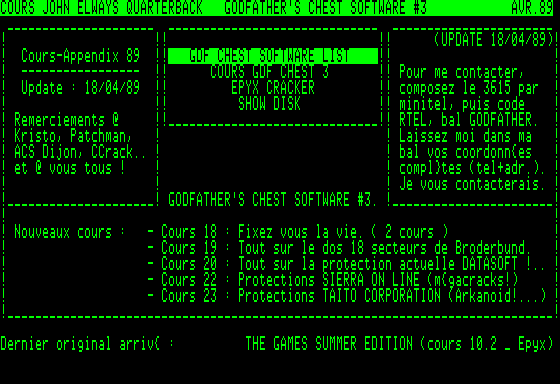Image resolution: width=560 pixels, height=384 pixels.
Task: Click the 'Dernier original arriv(' label
Action: pyautogui.click(x=88, y=344)
